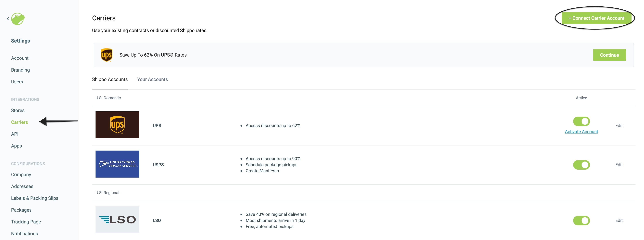Click the USPS carrier name text
Image resolution: width=644 pixels, height=240 pixels.
coord(158,165)
